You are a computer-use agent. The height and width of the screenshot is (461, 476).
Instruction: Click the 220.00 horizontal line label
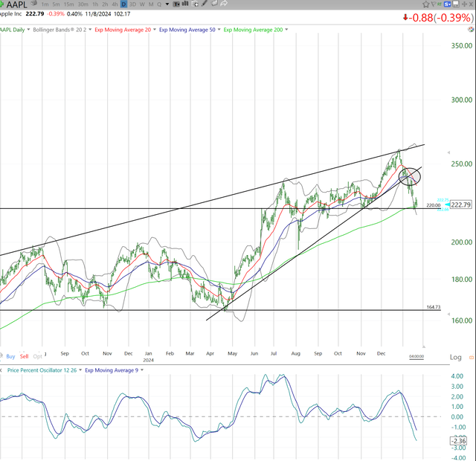pyautogui.click(x=433, y=205)
